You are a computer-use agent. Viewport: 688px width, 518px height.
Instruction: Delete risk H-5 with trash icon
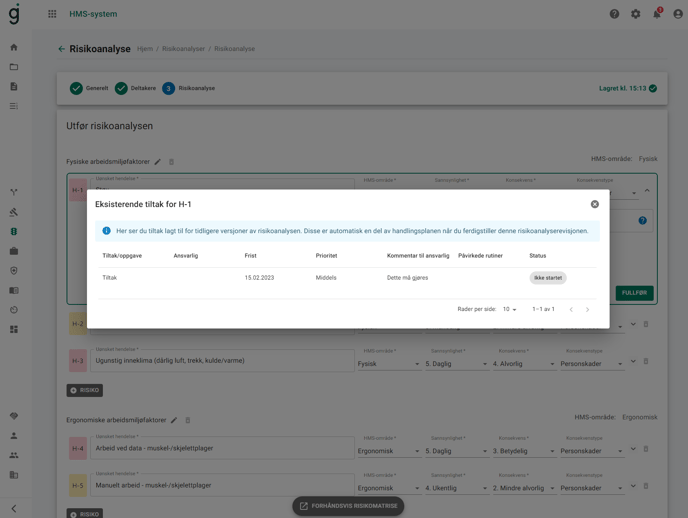(x=646, y=486)
